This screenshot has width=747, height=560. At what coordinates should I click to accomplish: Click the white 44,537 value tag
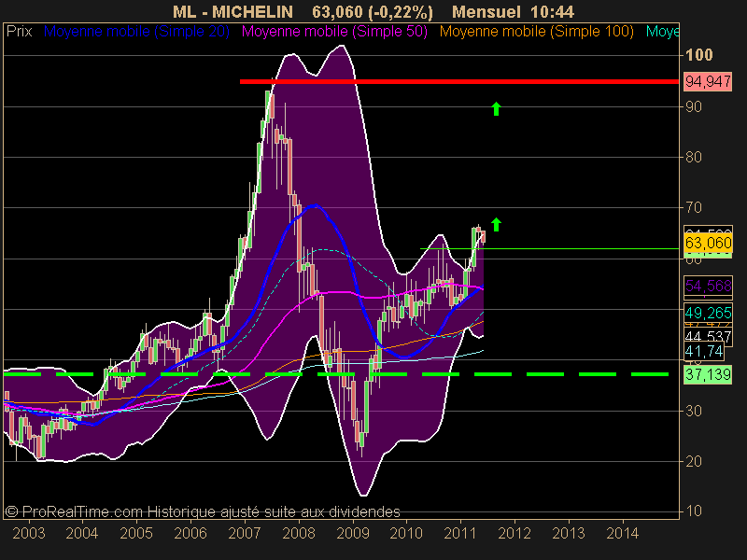click(708, 337)
